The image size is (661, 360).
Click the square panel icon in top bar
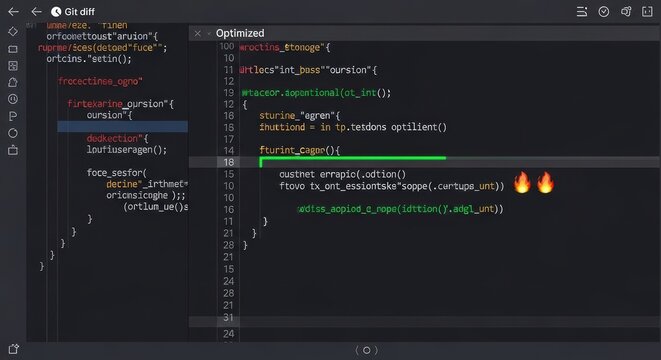point(647,11)
